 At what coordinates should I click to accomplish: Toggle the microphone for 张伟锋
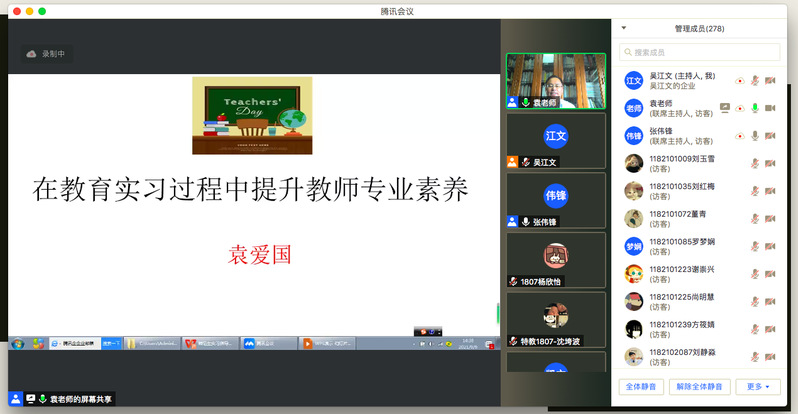click(x=754, y=136)
